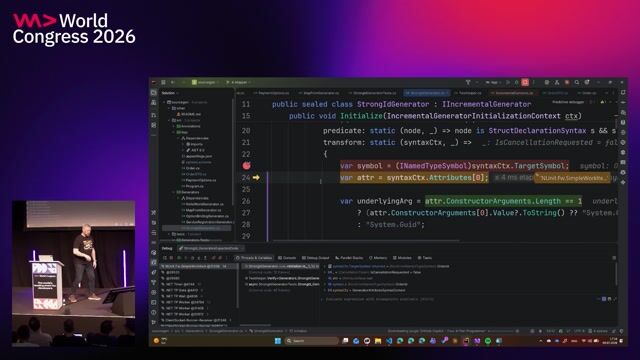Open the Threads & Variables debug tab
Viewport: 640px width, 360px height.
[x=254, y=258]
